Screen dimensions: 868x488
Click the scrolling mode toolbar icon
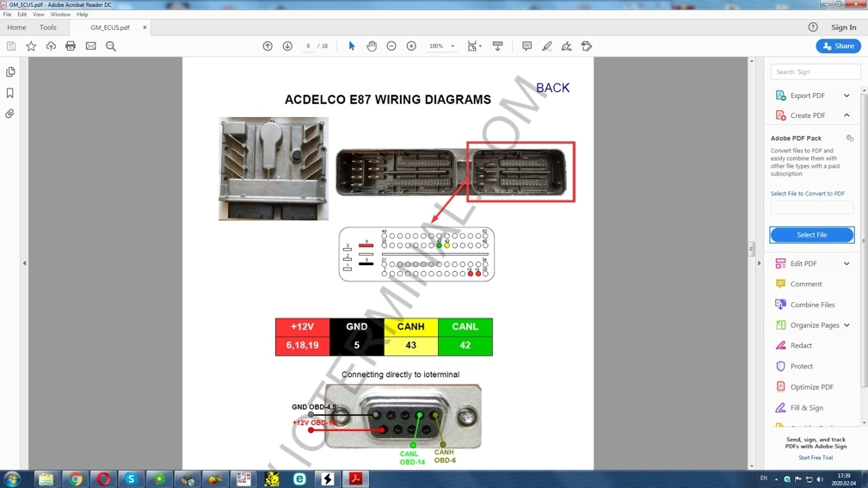pos(498,46)
